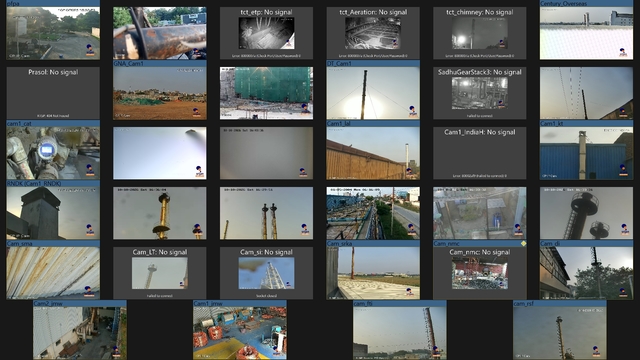The width and height of the screenshot is (640, 360).
Task: Open the roadside street camera feed
Action: coord(373,213)
